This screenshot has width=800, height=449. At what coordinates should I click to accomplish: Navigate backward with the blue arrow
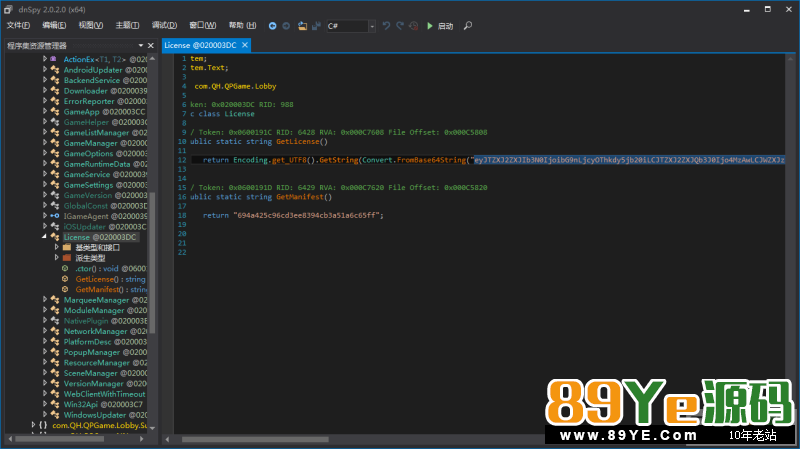272,26
